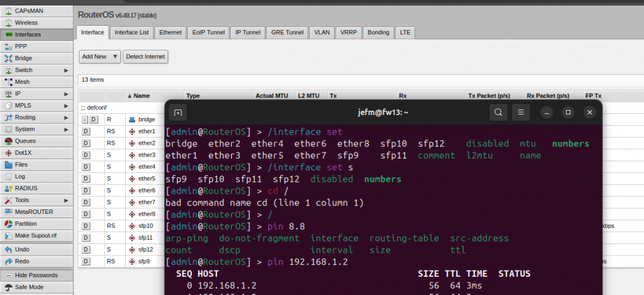
Task: Click the Interfaces sidebar icon
Action: coord(8,35)
